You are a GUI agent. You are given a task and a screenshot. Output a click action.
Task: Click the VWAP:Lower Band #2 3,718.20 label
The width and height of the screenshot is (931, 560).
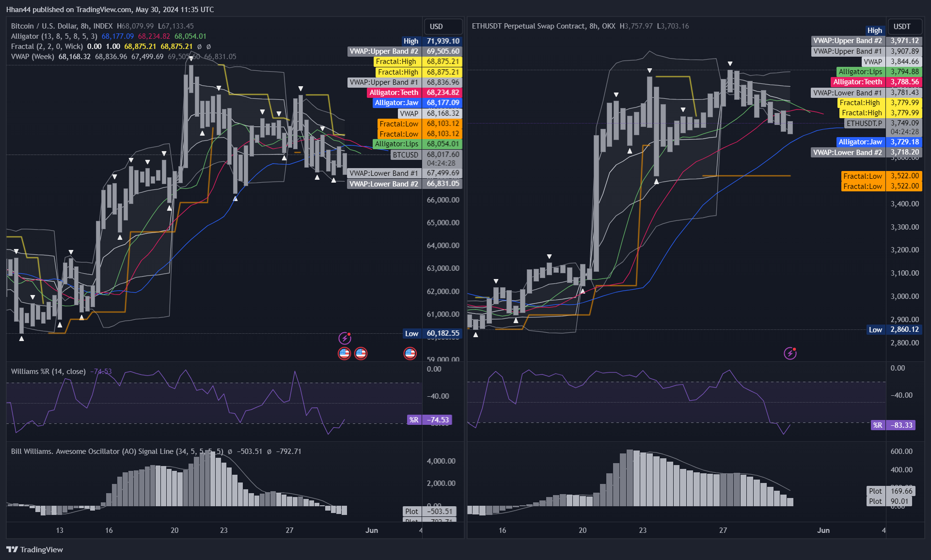pos(867,153)
